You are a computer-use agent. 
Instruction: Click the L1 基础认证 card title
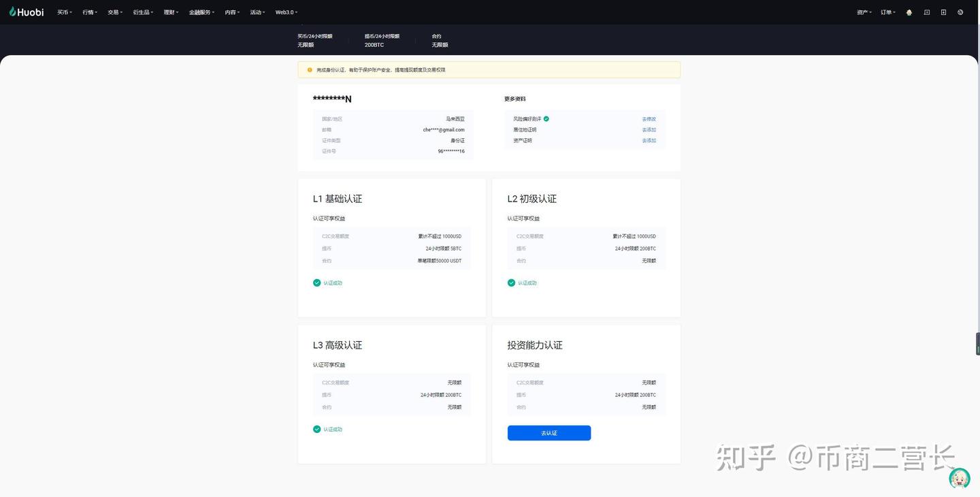(338, 199)
